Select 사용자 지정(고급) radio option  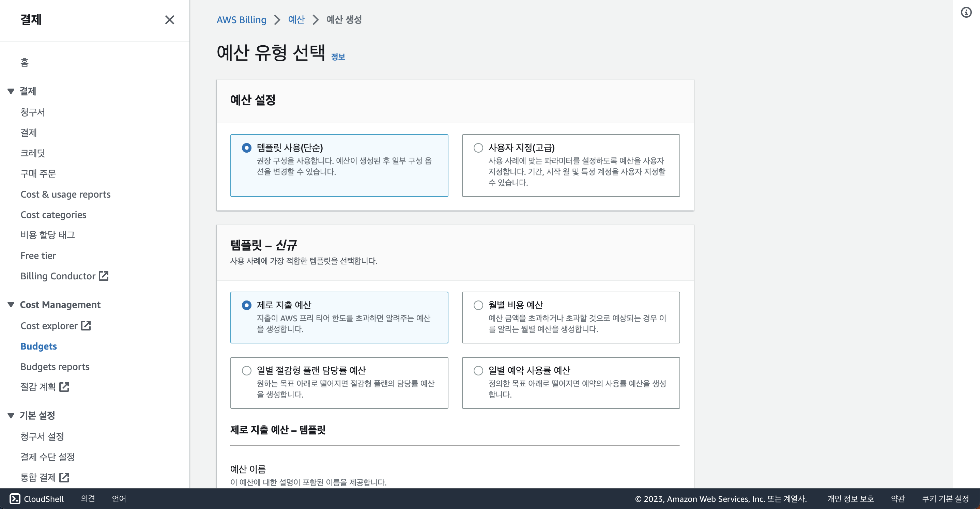tap(478, 148)
